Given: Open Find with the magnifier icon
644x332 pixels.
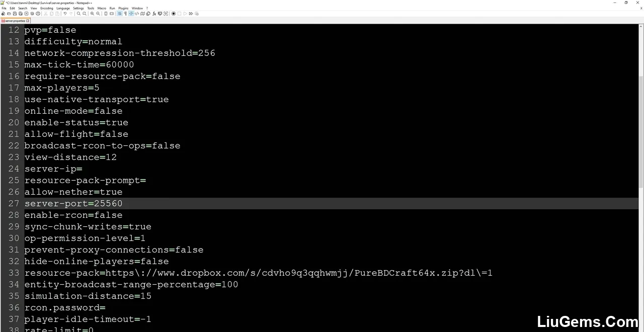Looking at the screenshot, I should click(x=78, y=14).
